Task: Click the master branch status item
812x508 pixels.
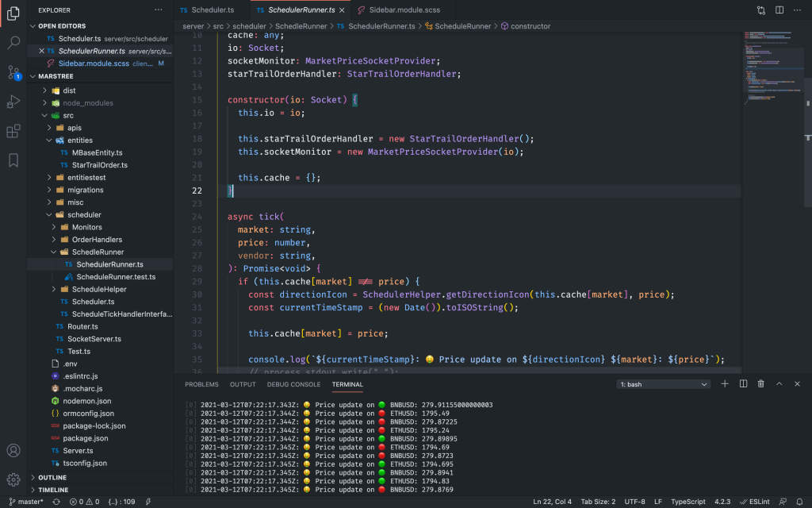Action: pos(26,502)
